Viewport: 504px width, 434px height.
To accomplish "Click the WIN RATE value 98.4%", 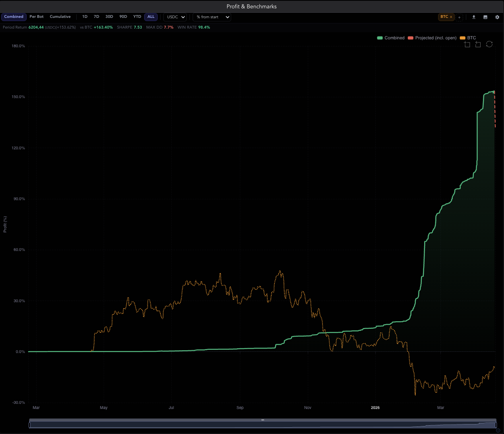I will pos(204,27).
